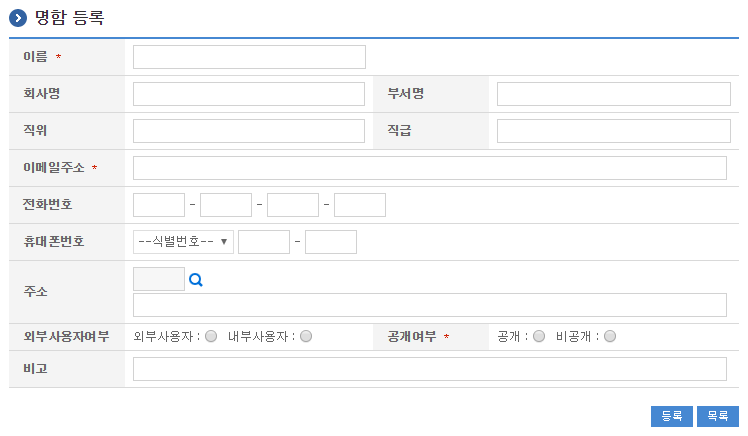Click the first 전화번호 number box
This screenshot has height=436, width=748.
(x=159, y=205)
